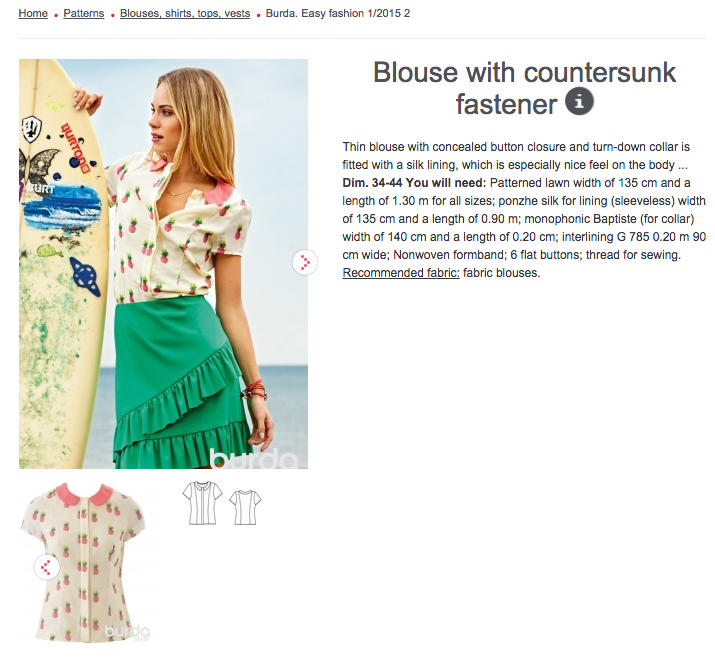Click the pink collar on blouse thumbnail
This screenshot has height=660, width=715.
click(x=84, y=494)
